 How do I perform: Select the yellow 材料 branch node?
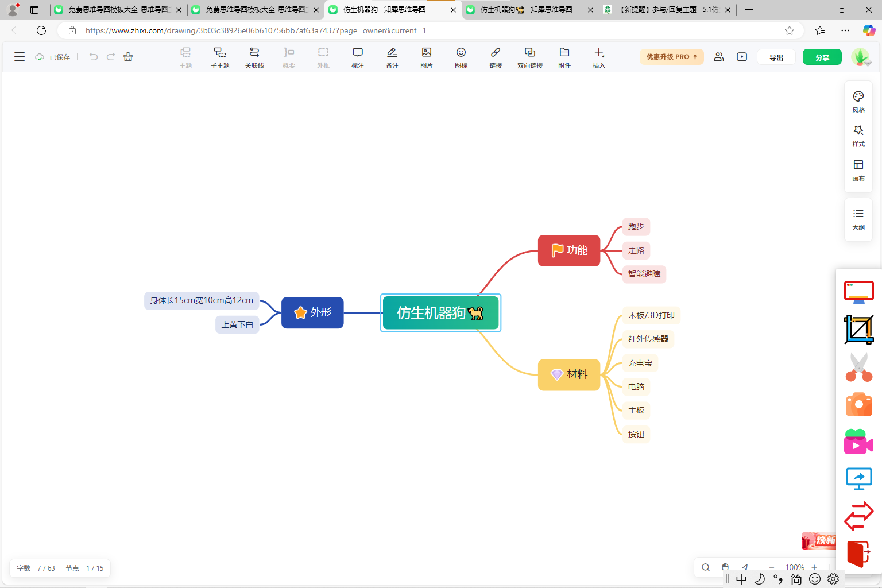pos(569,374)
